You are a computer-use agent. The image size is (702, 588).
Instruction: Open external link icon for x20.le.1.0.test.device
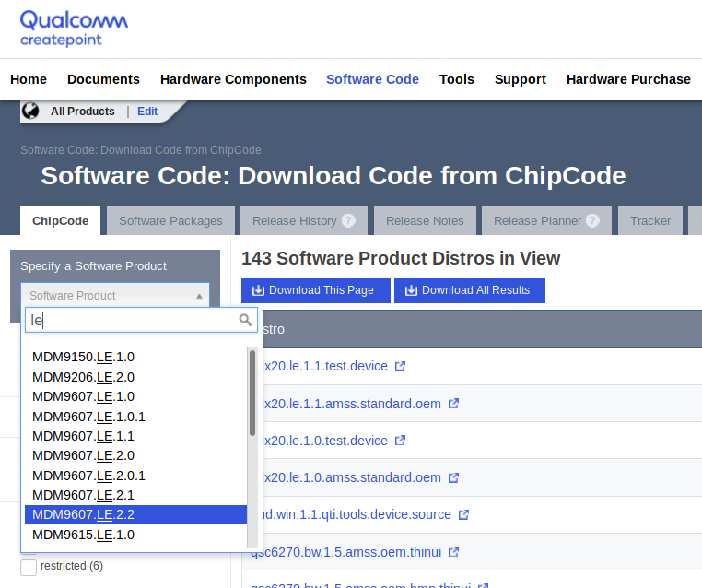(x=400, y=441)
